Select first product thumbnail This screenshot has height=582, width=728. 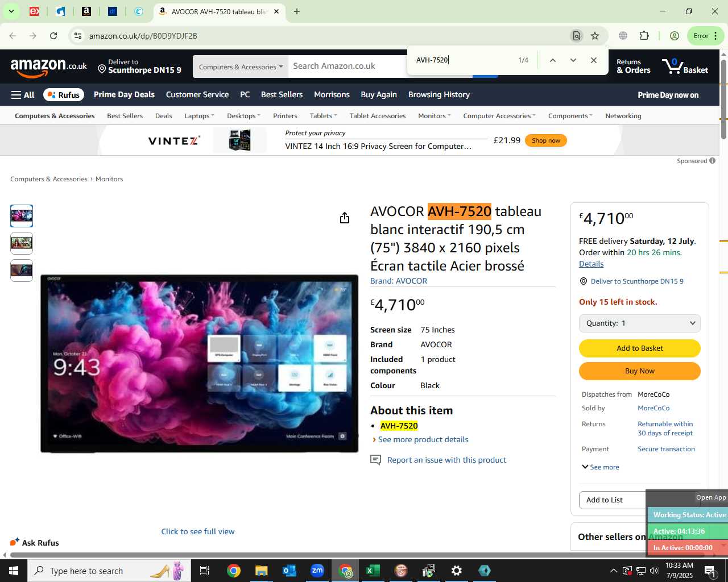point(22,216)
